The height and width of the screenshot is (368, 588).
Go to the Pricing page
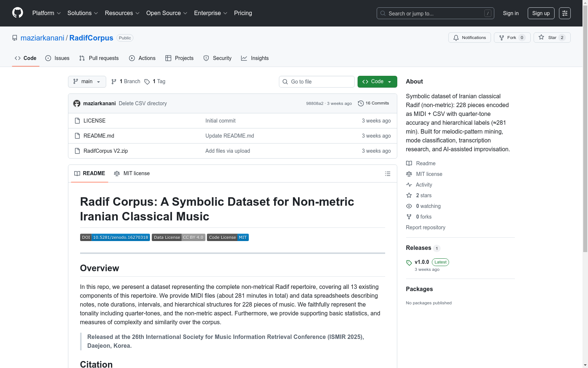243,13
